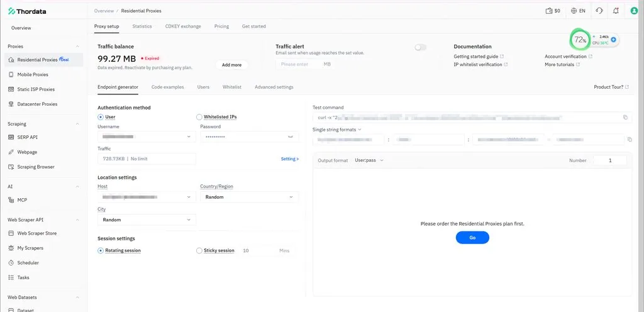Click the Overview breadcrumb link
Screen dimensions: 644x312
104,11
